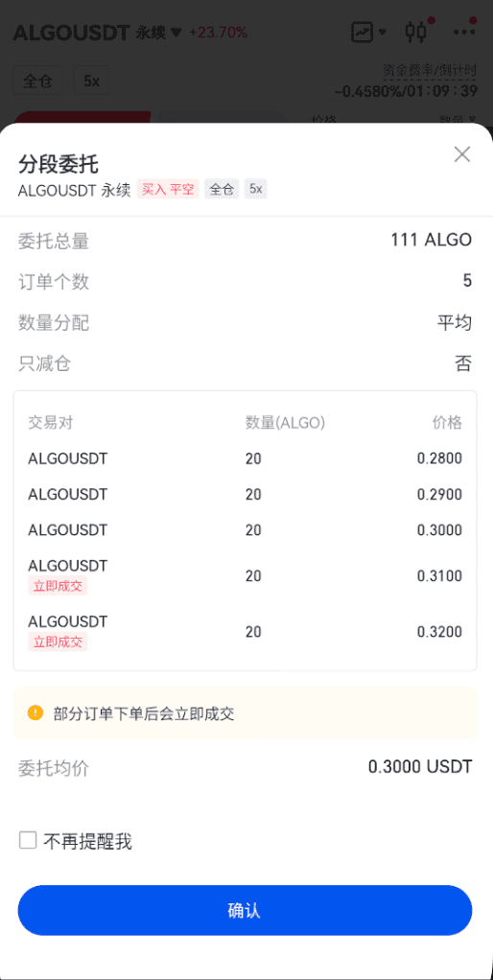Open 全仓 margin mode selector
Image resolution: width=493 pixels, height=980 pixels.
(38, 82)
